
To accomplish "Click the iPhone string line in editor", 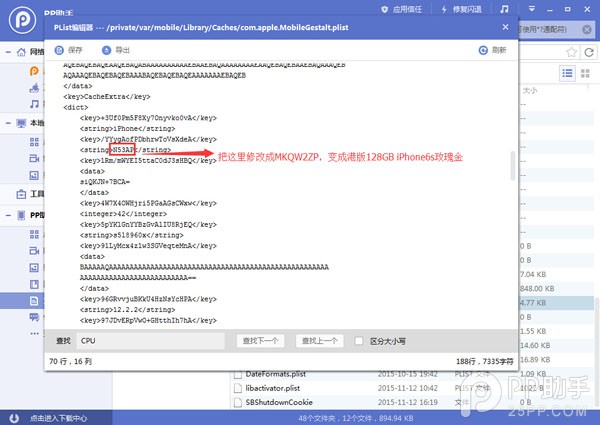I will pyautogui.click(x=128, y=129).
